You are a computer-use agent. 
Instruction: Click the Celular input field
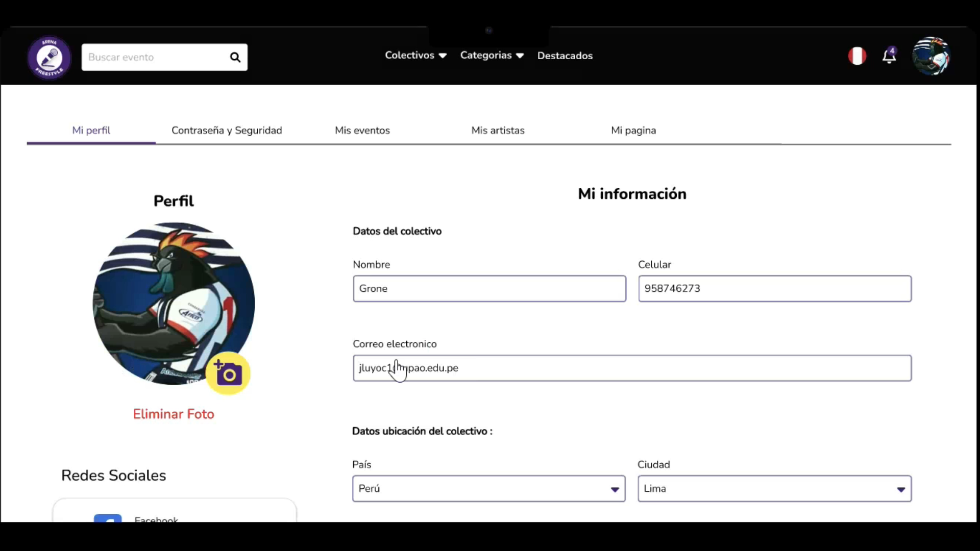pyautogui.click(x=774, y=289)
